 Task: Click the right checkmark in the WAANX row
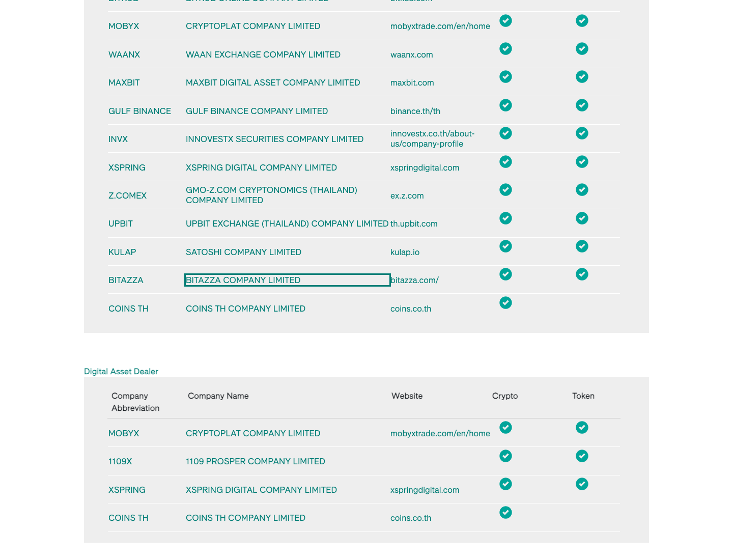click(582, 49)
